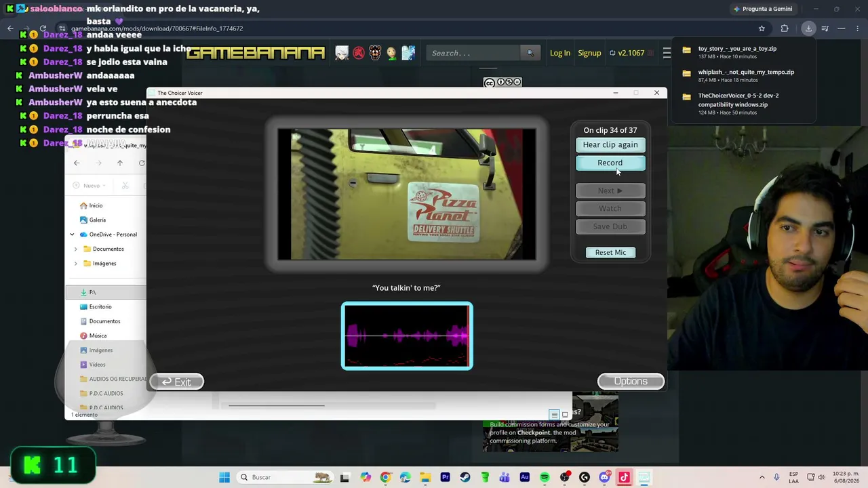Open Chrome extensions puzzle icon
Viewport: 868px width, 488px height.
tap(785, 28)
